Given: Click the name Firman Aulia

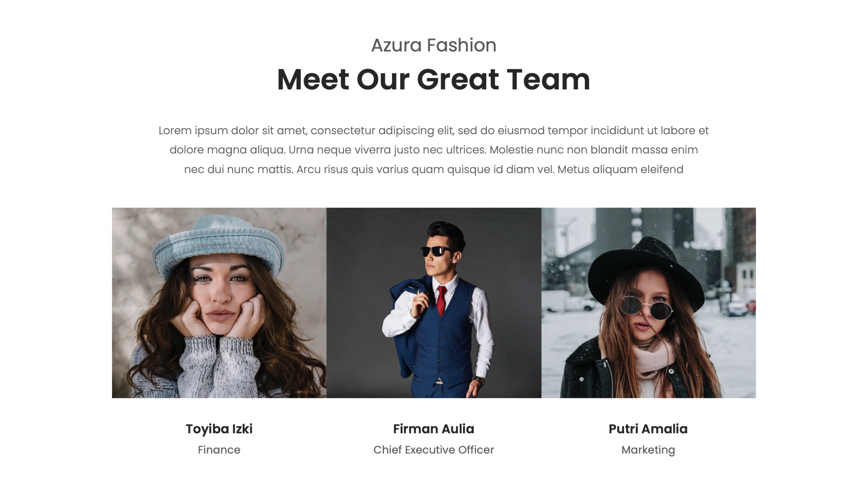Looking at the screenshot, I should click(434, 429).
